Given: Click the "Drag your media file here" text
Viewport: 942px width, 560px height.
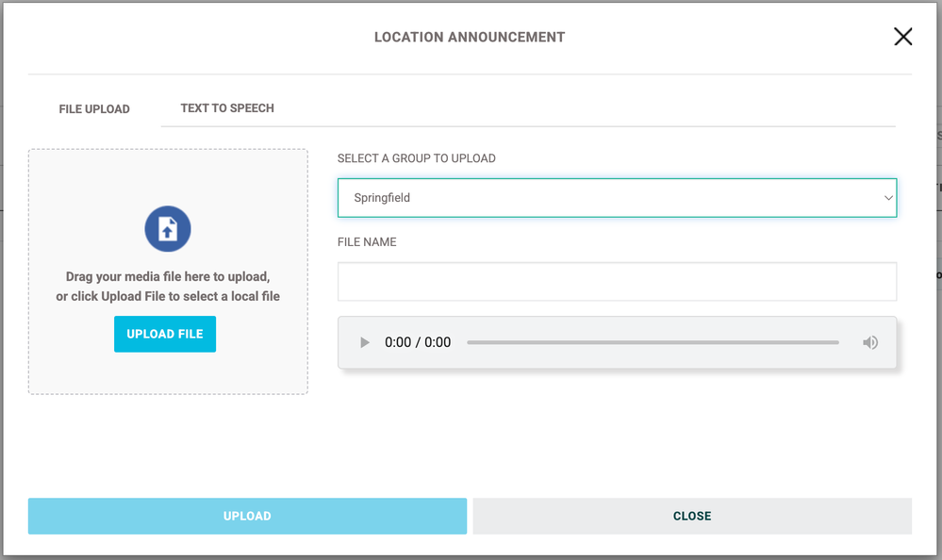Looking at the screenshot, I should pos(168,277).
